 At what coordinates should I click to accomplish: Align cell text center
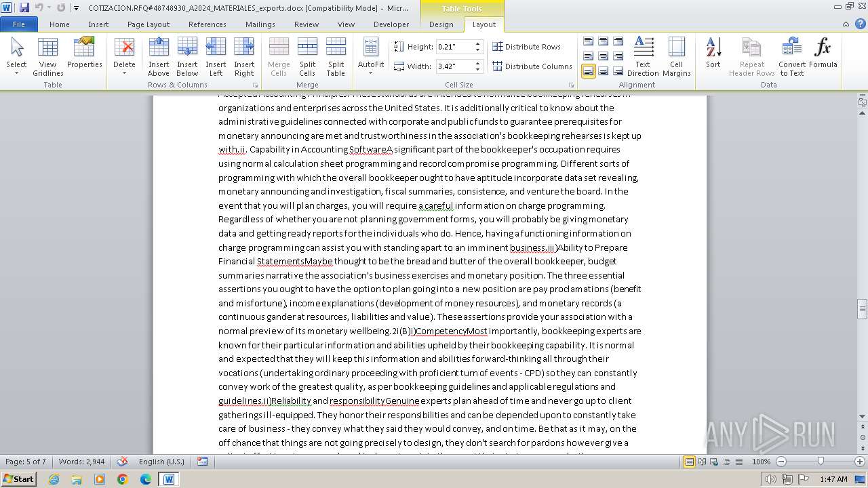pyautogui.click(x=603, y=56)
